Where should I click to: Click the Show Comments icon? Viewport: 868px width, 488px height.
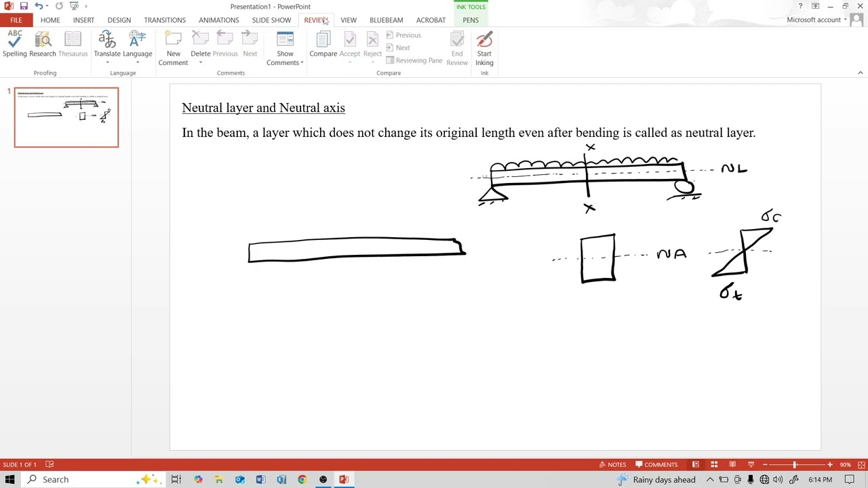tap(285, 39)
